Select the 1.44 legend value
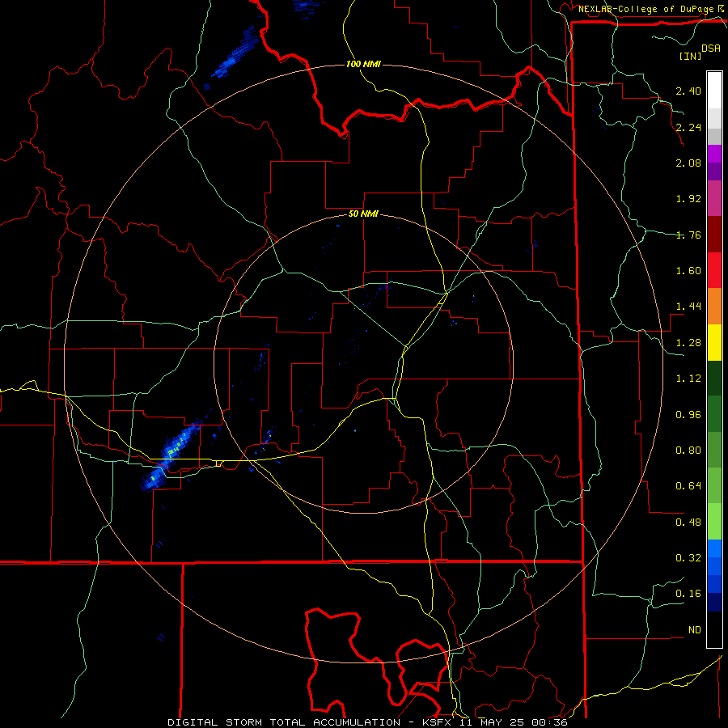 688,307
